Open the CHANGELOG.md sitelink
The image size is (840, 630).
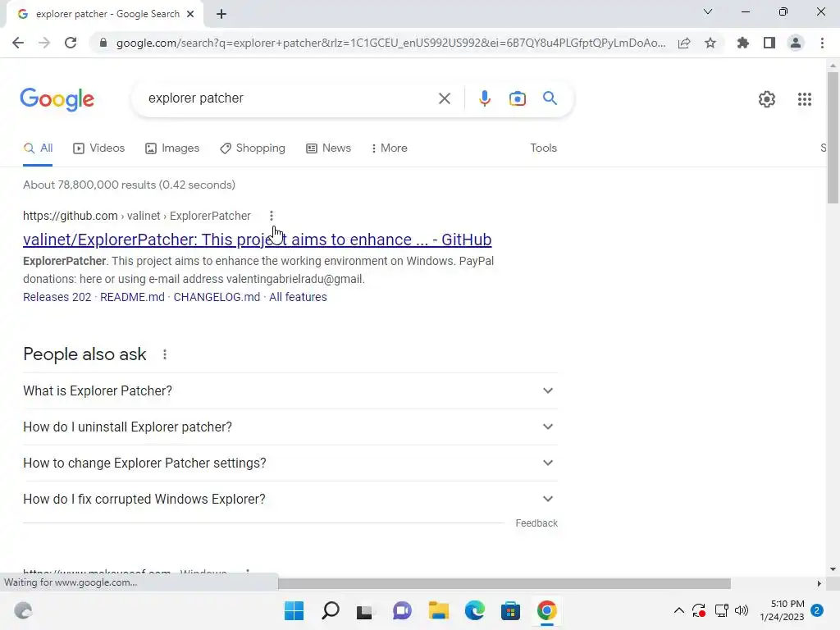pos(217,297)
